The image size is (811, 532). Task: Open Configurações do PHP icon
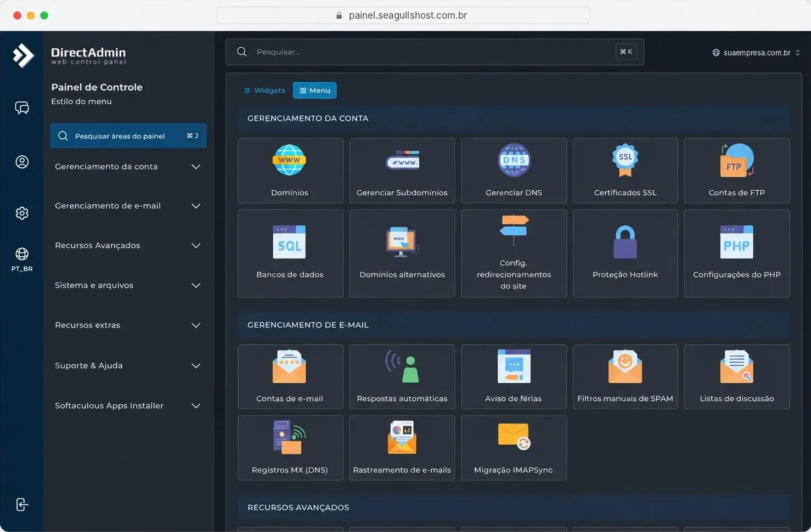tap(736, 242)
